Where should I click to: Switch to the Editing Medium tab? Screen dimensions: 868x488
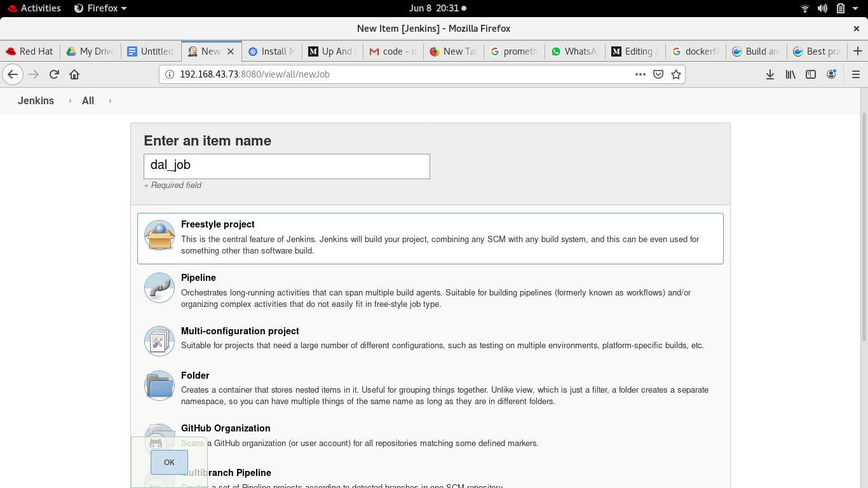pos(634,51)
